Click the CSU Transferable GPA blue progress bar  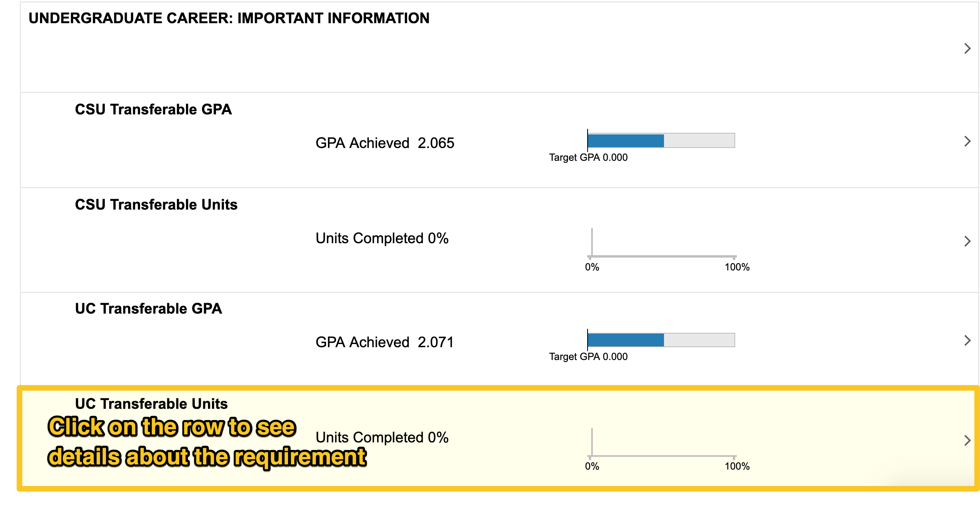click(x=626, y=141)
